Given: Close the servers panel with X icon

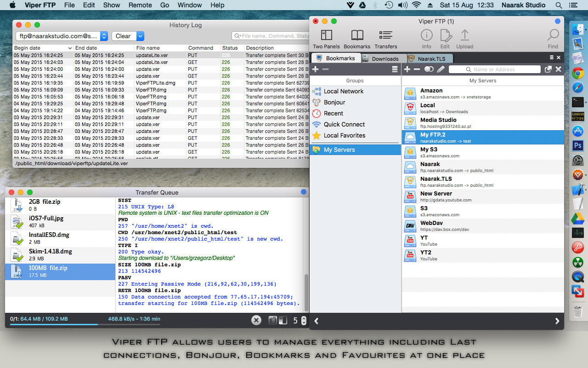Looking at the screenshot, I should (559, 69).
